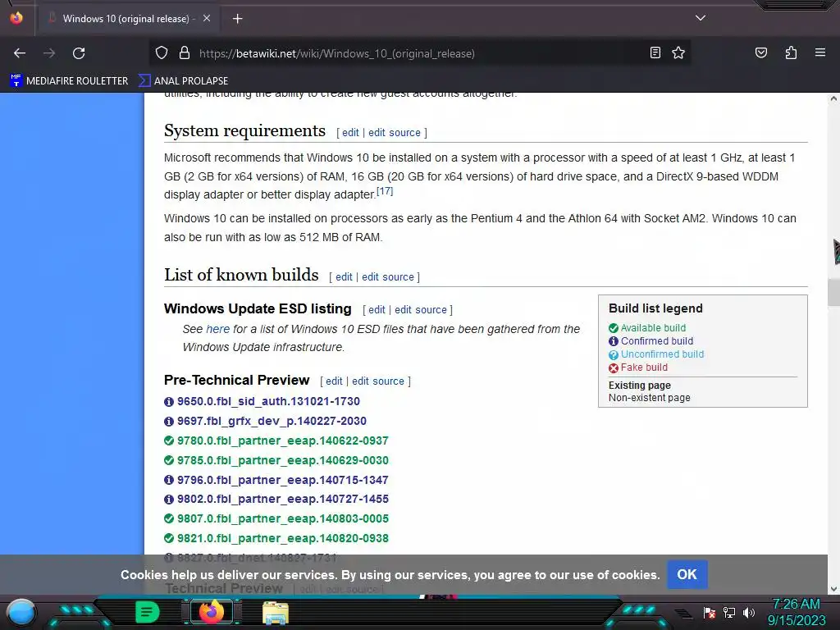Open volume speaker tray icon
The height and width of the screenshot is (630, 840).
(x=749, y=612)
